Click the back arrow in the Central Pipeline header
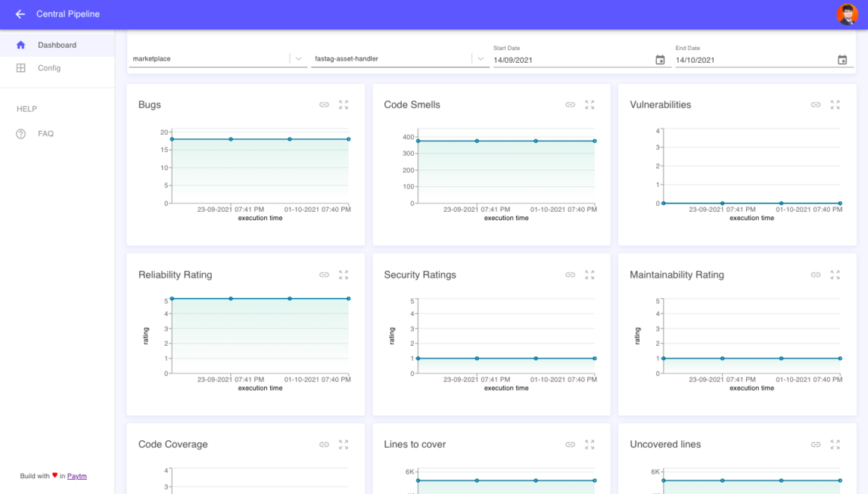Viewport: 868px width, 494px height. [x=19, y=13]
